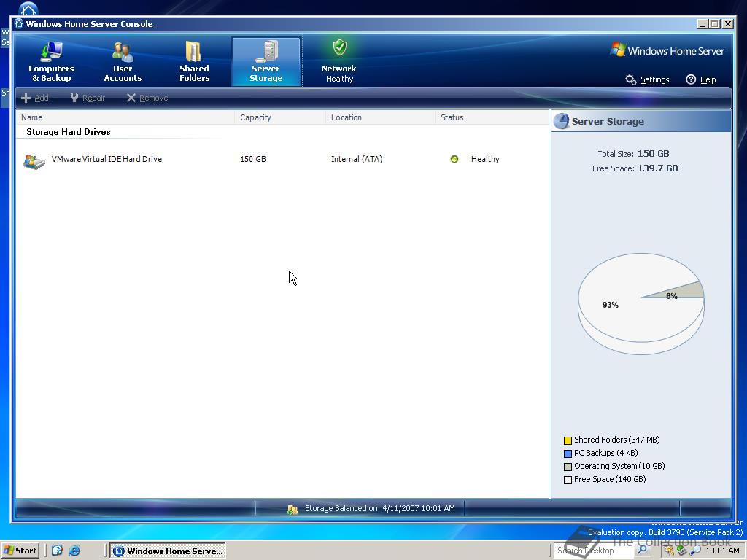Open the Settings dialog
747x560 pixels.
coord(648,79)
